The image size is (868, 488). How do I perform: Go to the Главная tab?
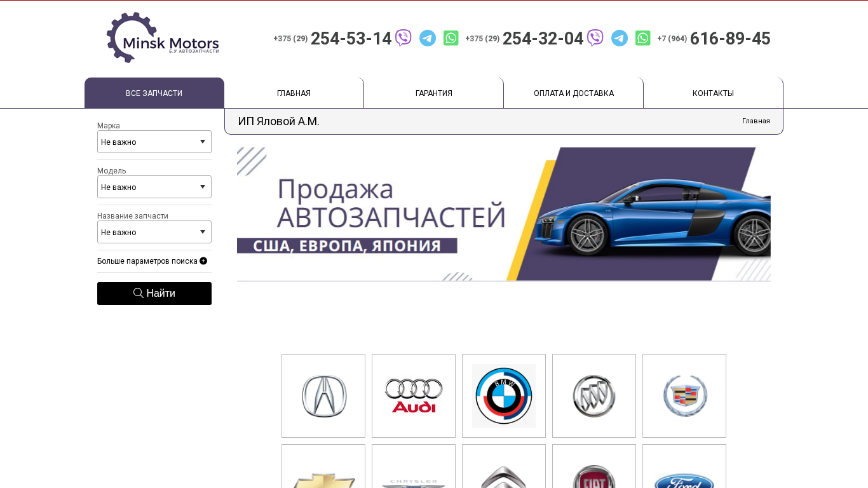click(x=294, y=93)
